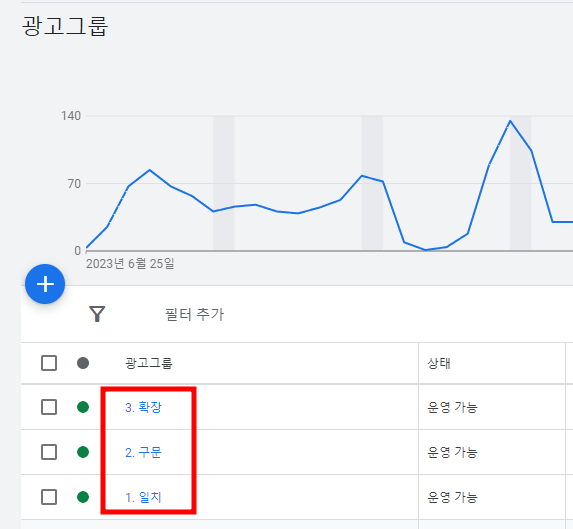The width and height of the screenshot is (573, 529).
Task: Click the 2023년 6월 25일 axis label
Action: click(130, 263)
